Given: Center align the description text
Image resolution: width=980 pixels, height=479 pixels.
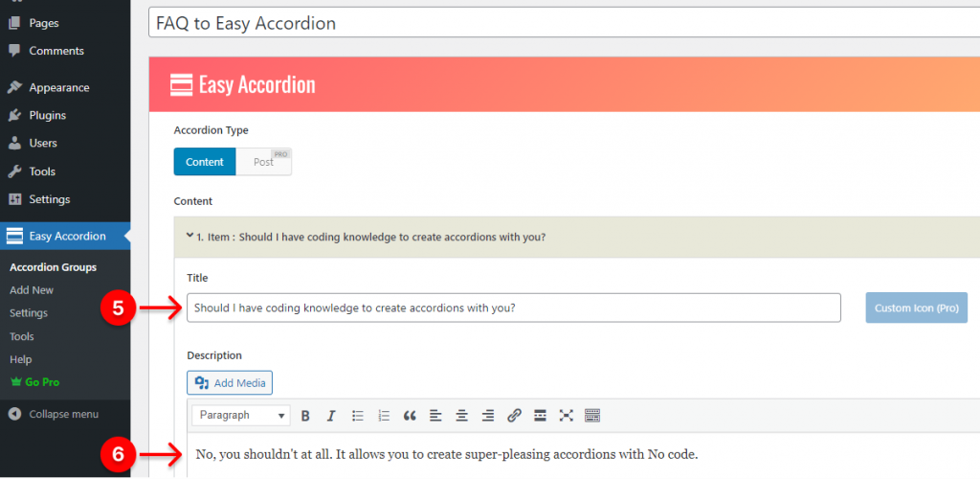Looking at the screenshot, I should tap(462, 416).
